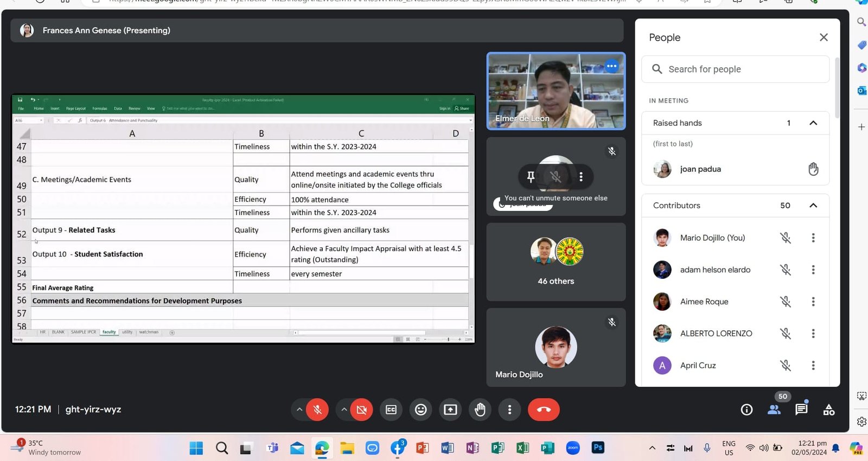Collapse the Contributors section
Viewport: 868px width, 461px height.
click(x=813, y=206)
